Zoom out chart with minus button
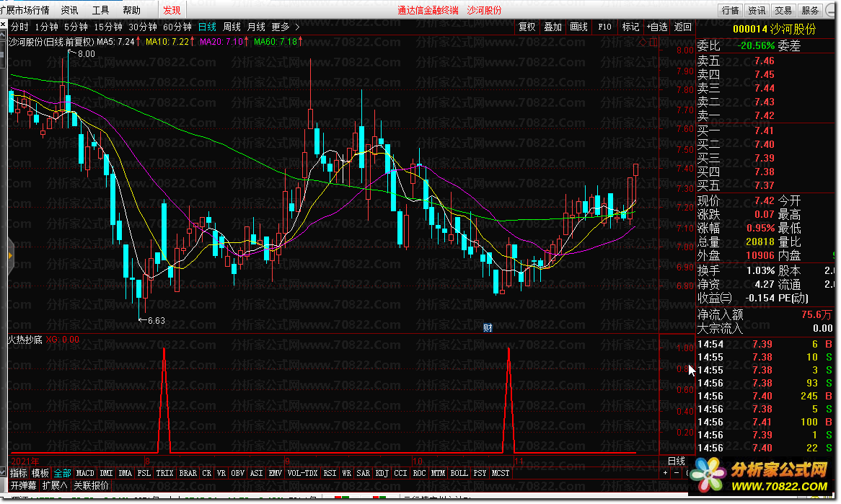 (x=677, y=473)
